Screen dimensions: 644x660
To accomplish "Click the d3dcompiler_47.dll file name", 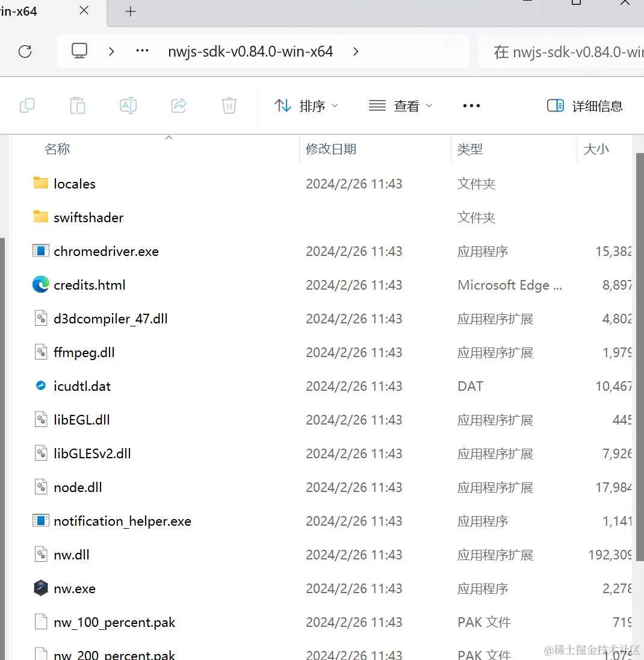I will 111,319.
